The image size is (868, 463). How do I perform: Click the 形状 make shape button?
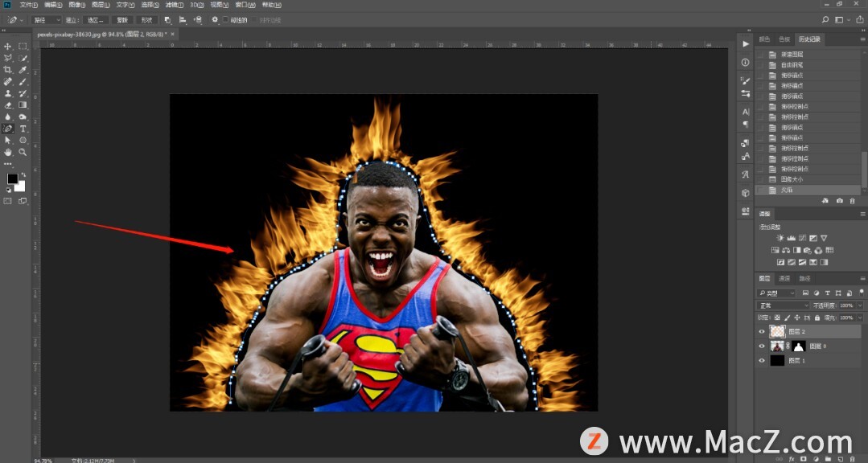(146, 20)
